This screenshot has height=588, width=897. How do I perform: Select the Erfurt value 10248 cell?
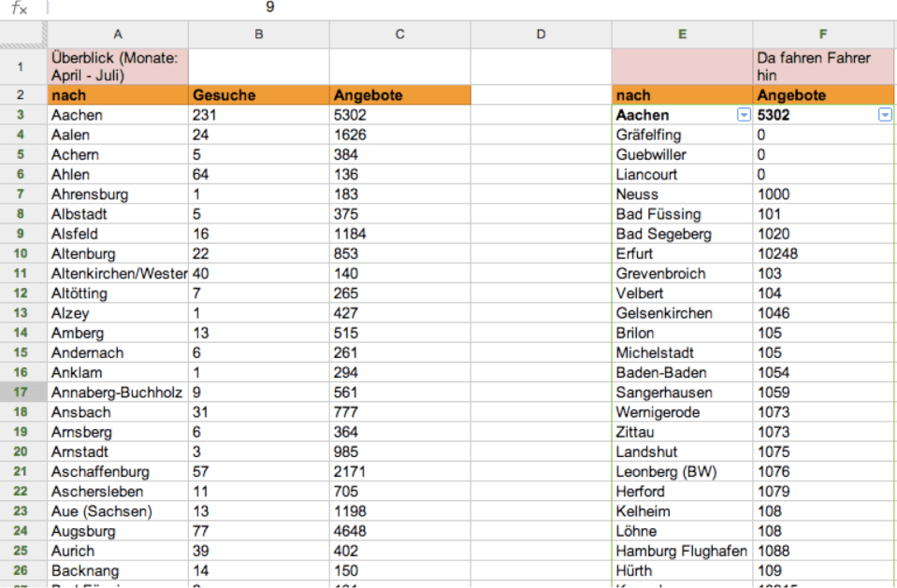click(823, 253)
